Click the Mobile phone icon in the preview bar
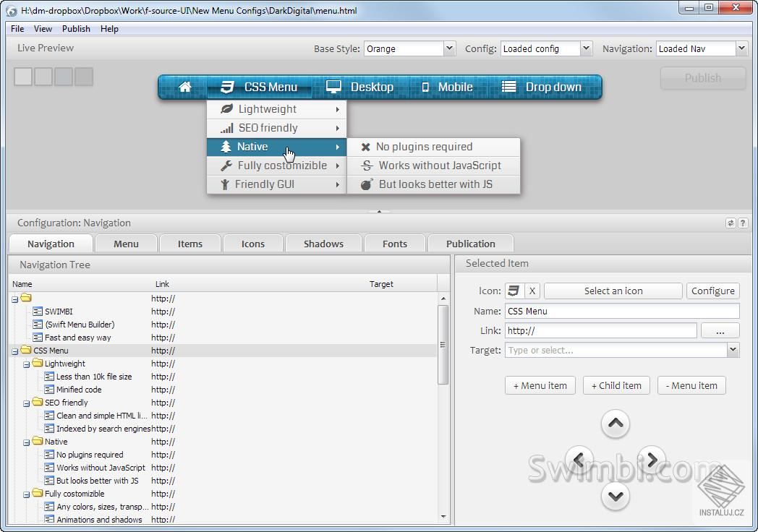 pos(425,86)
